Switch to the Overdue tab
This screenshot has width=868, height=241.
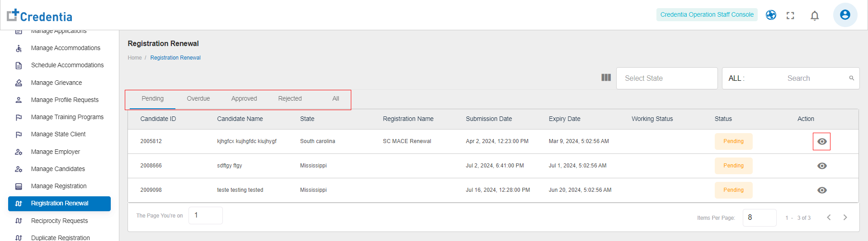pyautogui.click(x=198, y=99)
